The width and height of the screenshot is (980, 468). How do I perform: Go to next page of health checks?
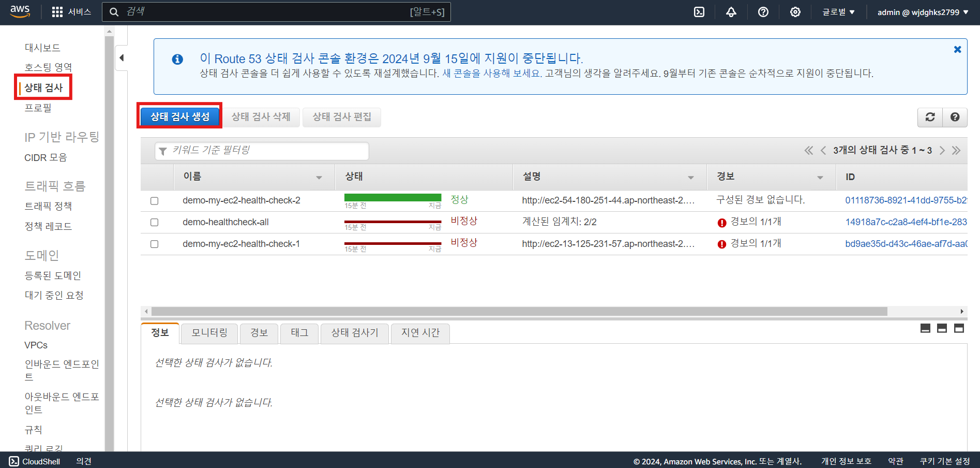click(x=942, y=150)
